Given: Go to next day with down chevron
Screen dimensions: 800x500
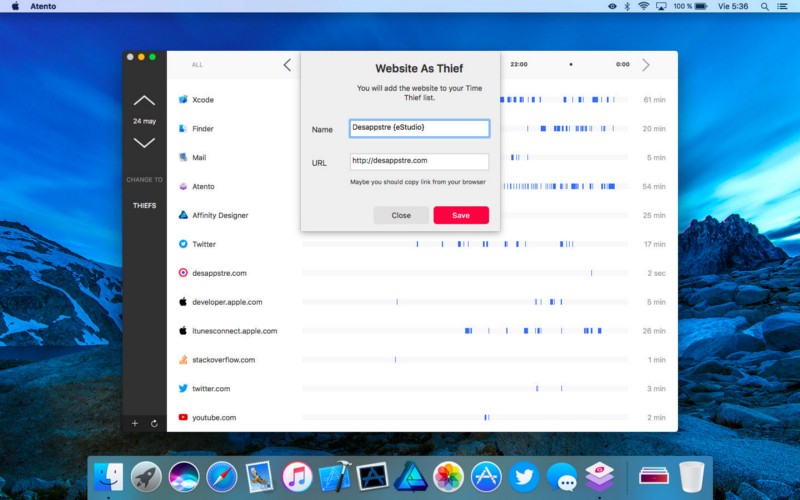Looking at the screenshot, I should [144, 143].
